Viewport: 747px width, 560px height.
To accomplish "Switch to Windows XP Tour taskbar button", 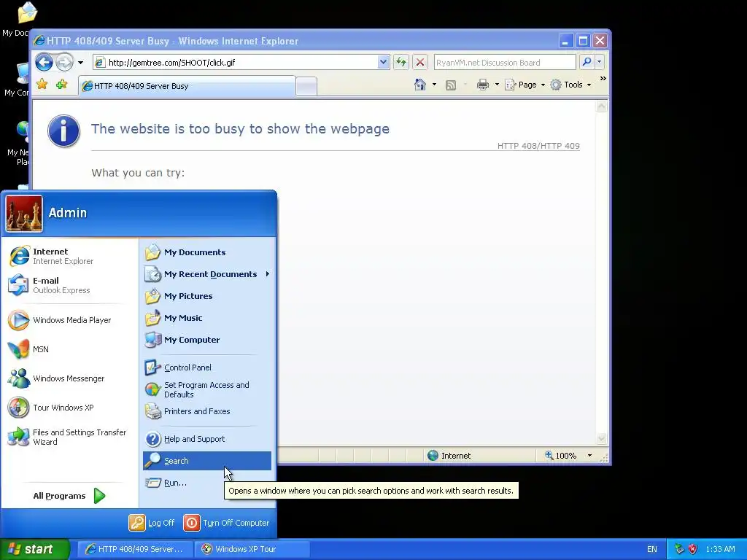I will tap(252, 549).
